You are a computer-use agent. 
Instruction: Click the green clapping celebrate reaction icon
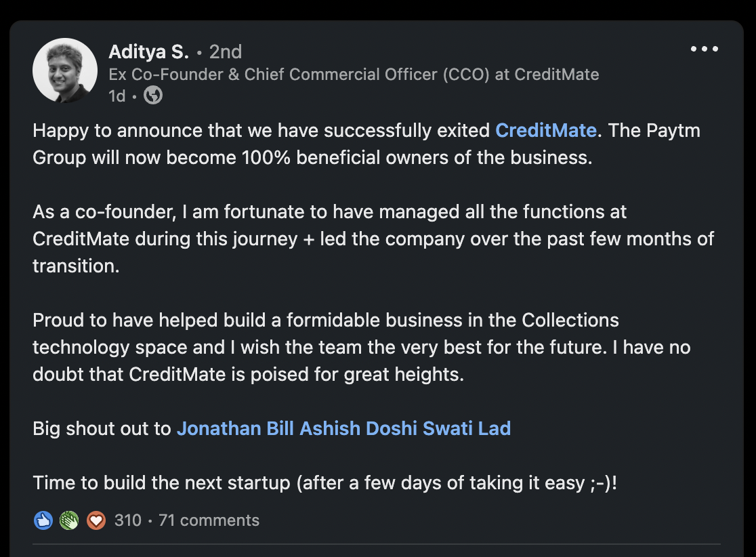pyautogui.click(x=69, y=520)
